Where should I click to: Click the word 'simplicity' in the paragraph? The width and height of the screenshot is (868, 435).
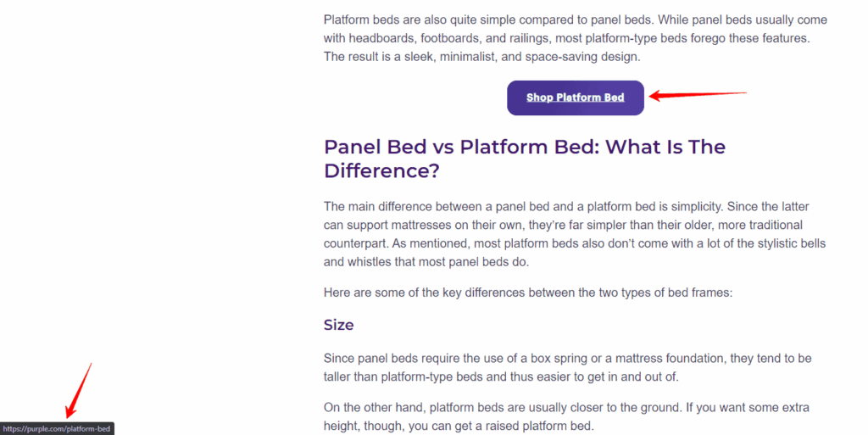(697, 206)
